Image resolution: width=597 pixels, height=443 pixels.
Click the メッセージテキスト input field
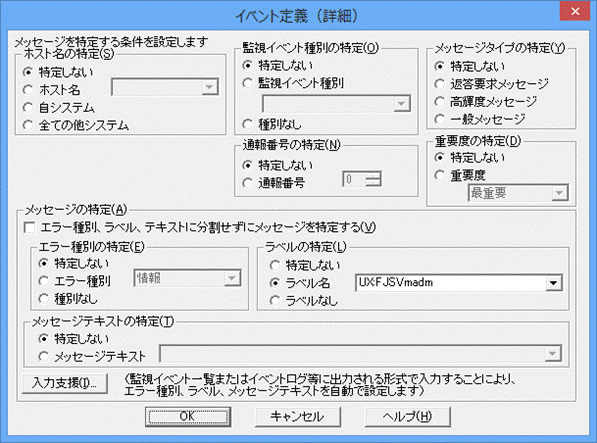pos(352,354)
